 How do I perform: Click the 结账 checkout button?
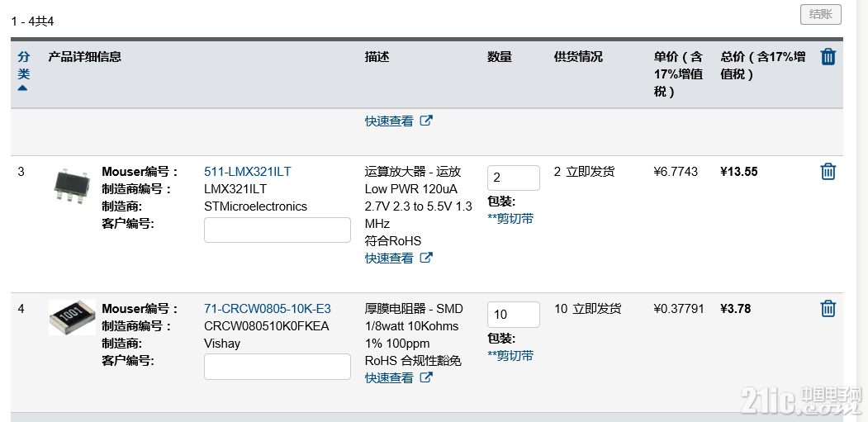tap(820, 15)
